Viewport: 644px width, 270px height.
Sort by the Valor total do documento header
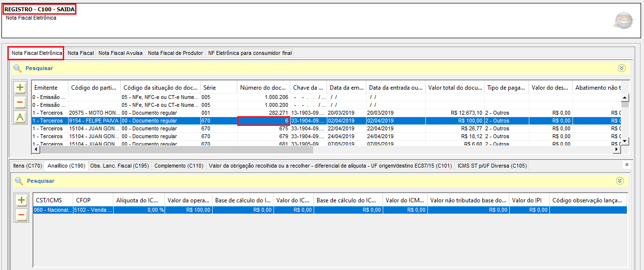click(455, 87)
